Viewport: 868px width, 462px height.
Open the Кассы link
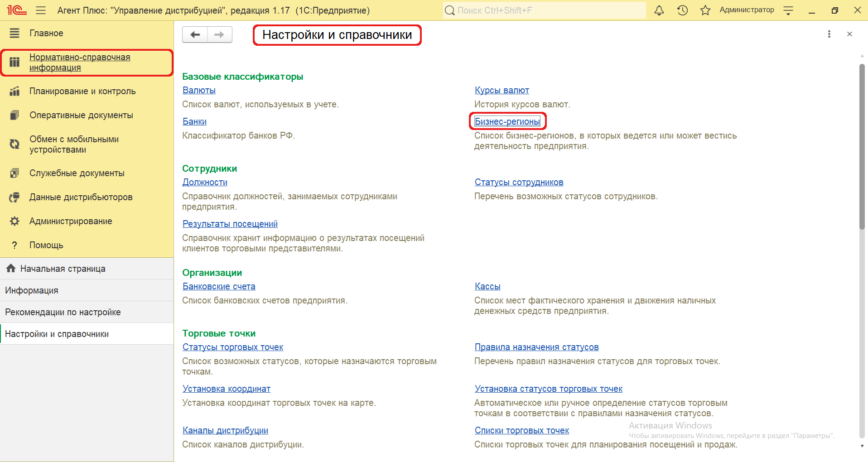pyautogui.click(x=487, y=286)
